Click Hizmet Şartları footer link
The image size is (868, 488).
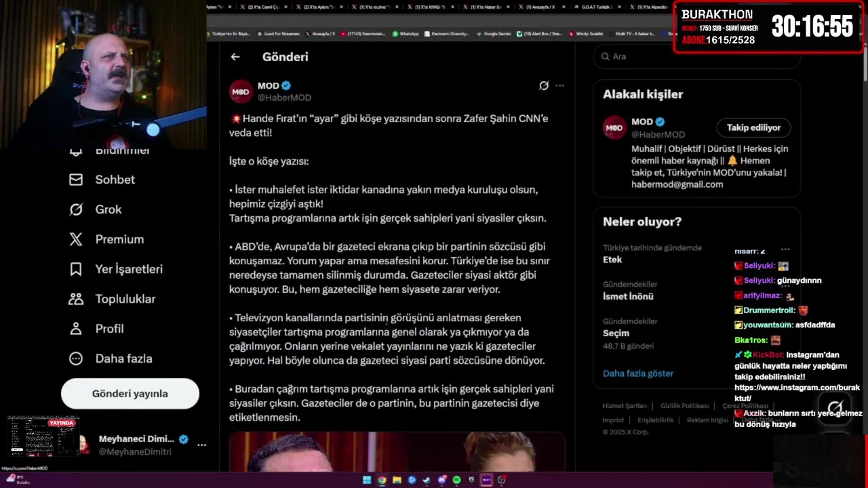[x=625, y=406]
